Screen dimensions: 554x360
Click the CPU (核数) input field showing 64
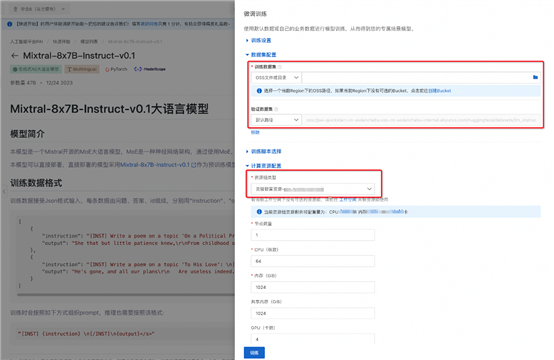pos(313,261)
